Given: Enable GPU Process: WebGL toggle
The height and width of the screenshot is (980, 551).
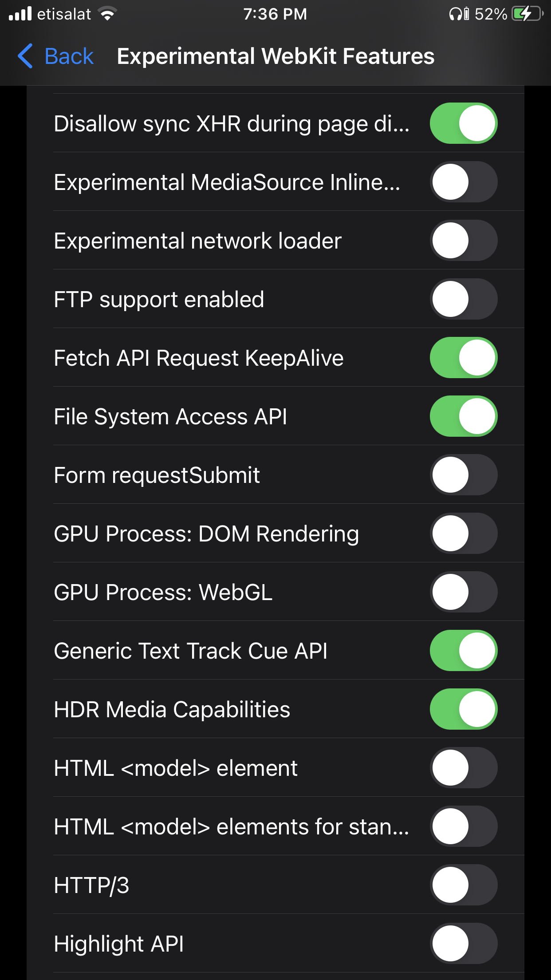Looking at the screenshot, I should click(x=463, y=592).
